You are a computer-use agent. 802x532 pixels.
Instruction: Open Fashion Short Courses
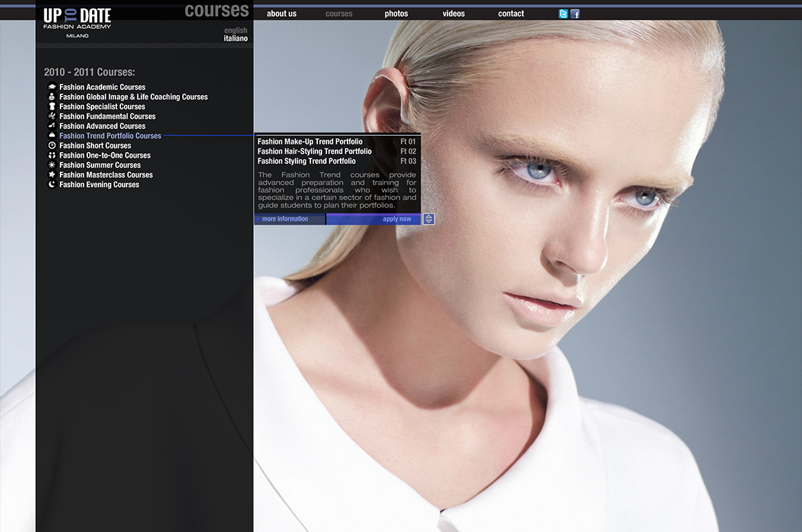[95, 145]
